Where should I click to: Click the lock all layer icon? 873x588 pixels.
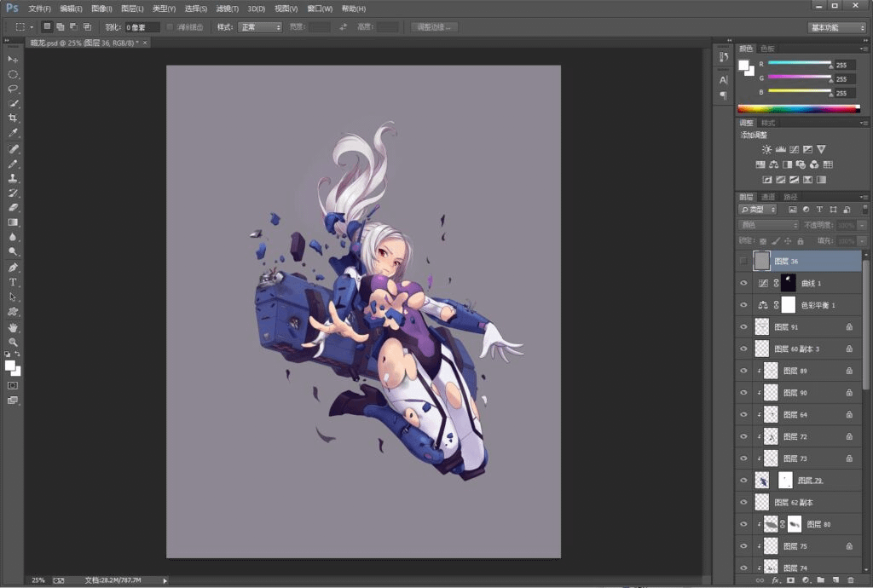pos(800,241)
